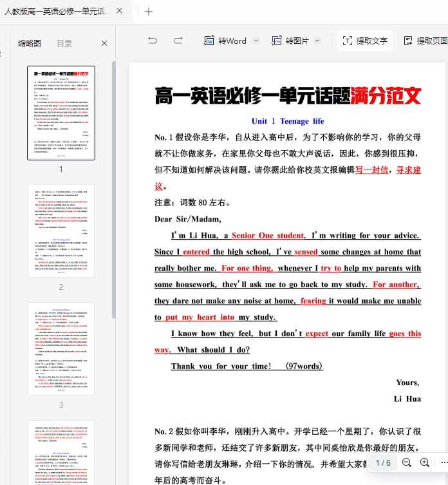Zoom in with the magnifier plus icon
This screenshot has width=448, height=485.
tap(425, 462)
